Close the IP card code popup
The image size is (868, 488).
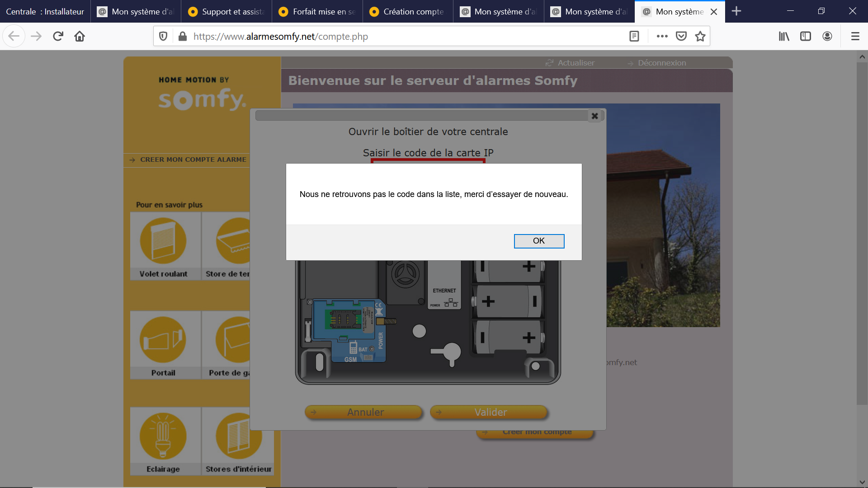click(x=595, y=116)
